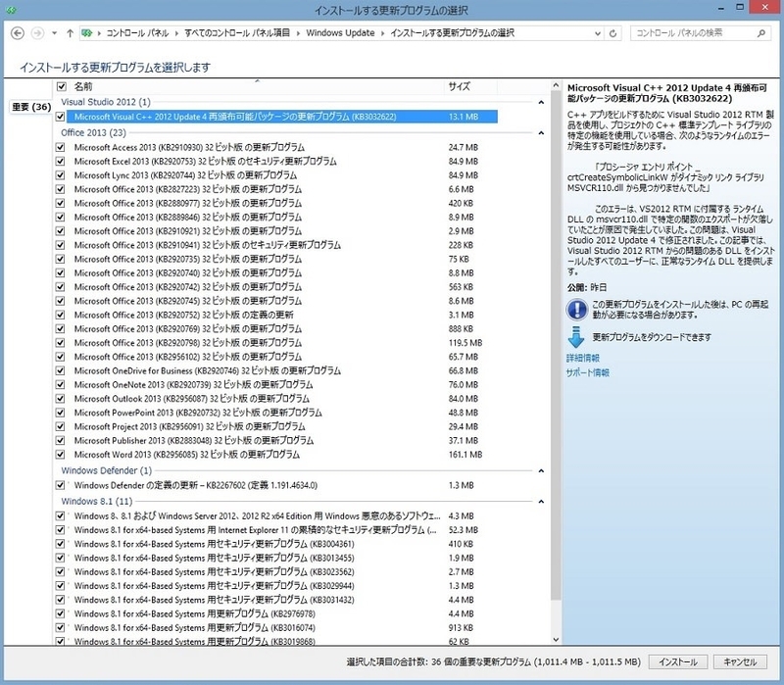Select the Microsoft Project 2013 KB2956091 row
This screenshot has width=784, height=685.
click(281, 427)
